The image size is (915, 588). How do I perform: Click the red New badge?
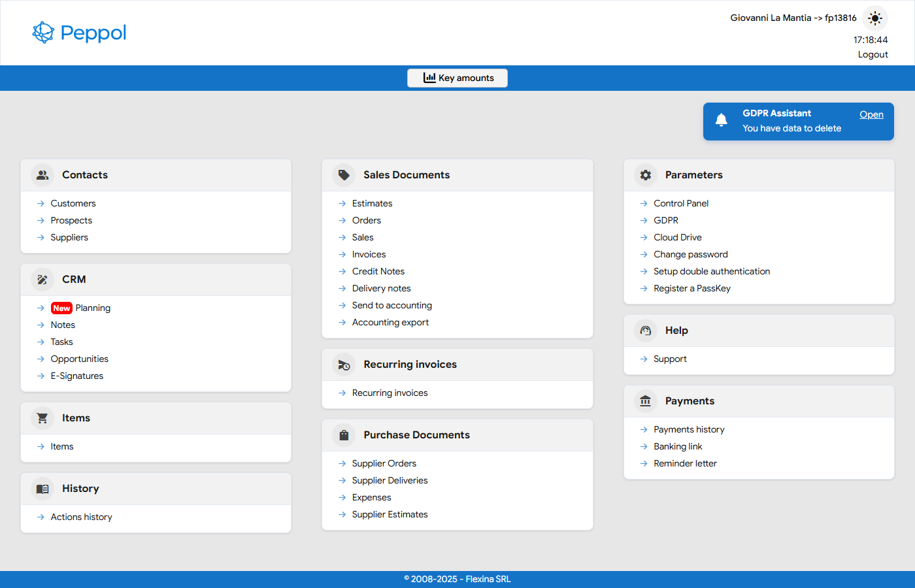[x=61, y=308]
